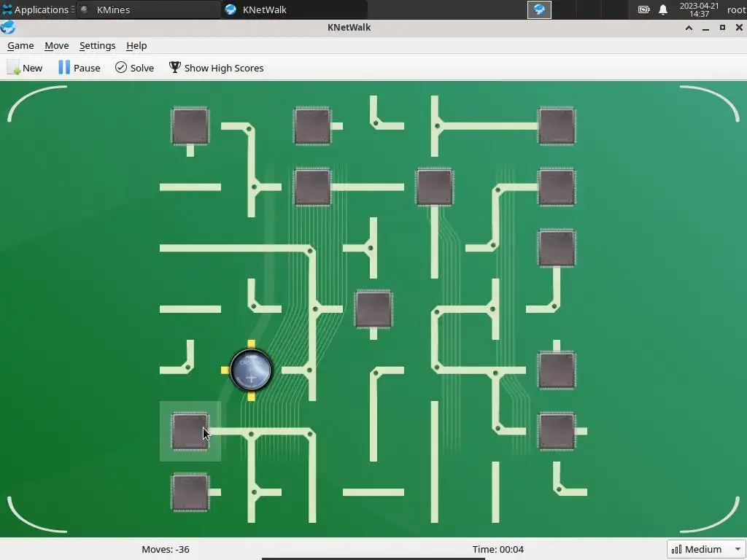Click the panel clock showing 2023-04-21
Viewport: 747px width, 560px height.
699,9
